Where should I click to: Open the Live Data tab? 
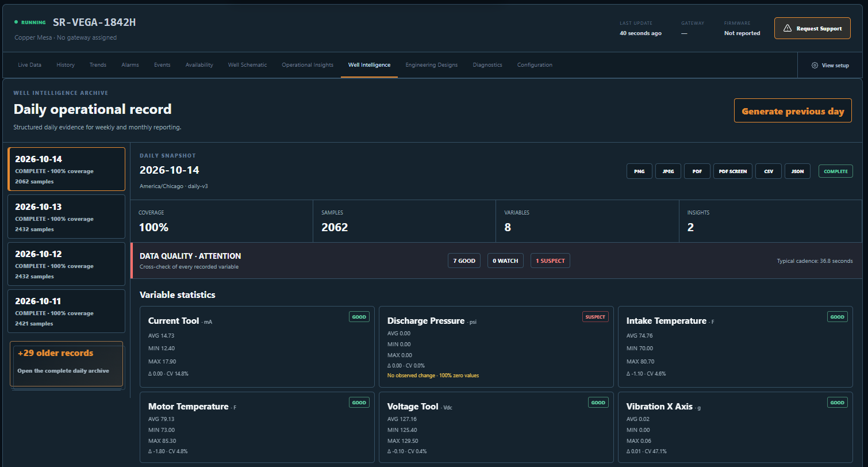[29, 65]
